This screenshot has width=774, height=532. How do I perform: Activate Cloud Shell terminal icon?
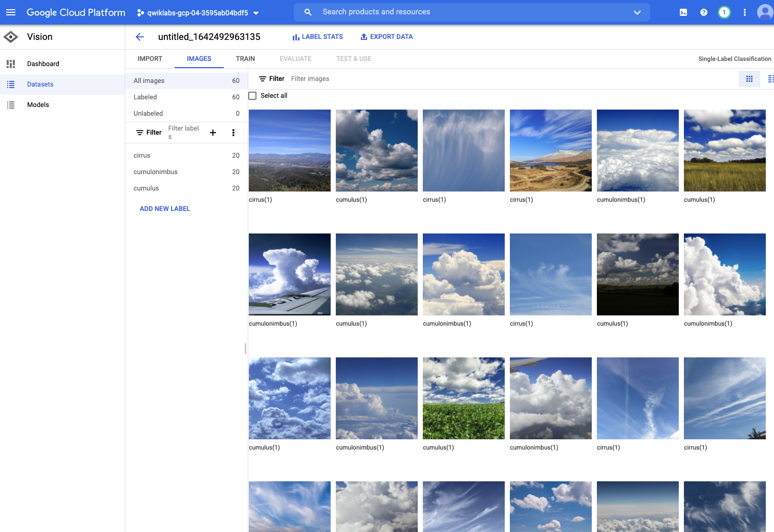point(683,12)
